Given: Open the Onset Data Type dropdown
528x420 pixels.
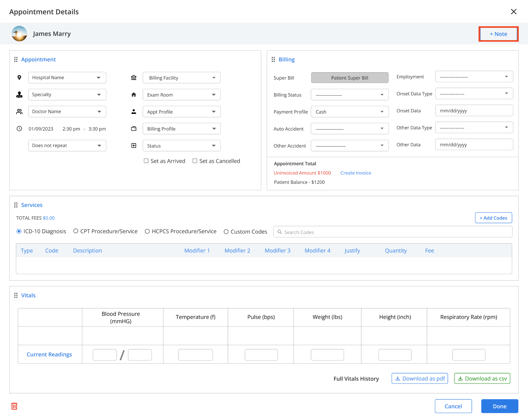Looking at the screenshot, I should (x=474, y=93).
